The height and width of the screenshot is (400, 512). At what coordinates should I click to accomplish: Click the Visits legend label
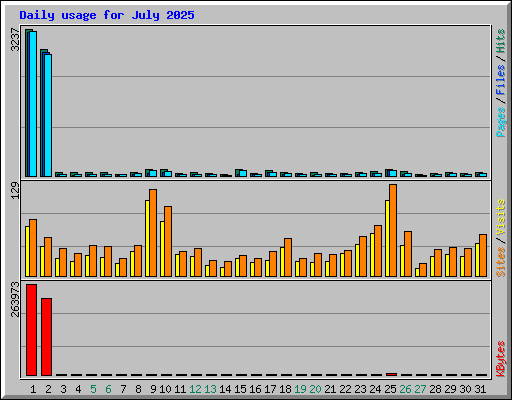[501, 218]
